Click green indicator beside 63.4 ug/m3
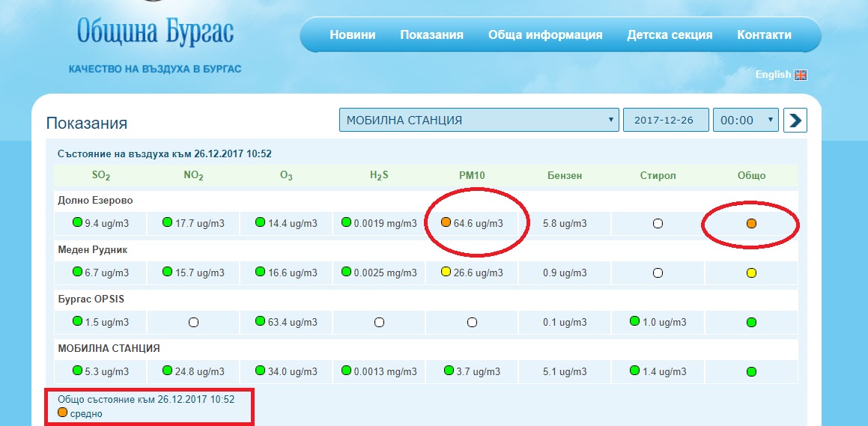Image resolution: width=868 pixels, height=426 pixels. point(260,321)
